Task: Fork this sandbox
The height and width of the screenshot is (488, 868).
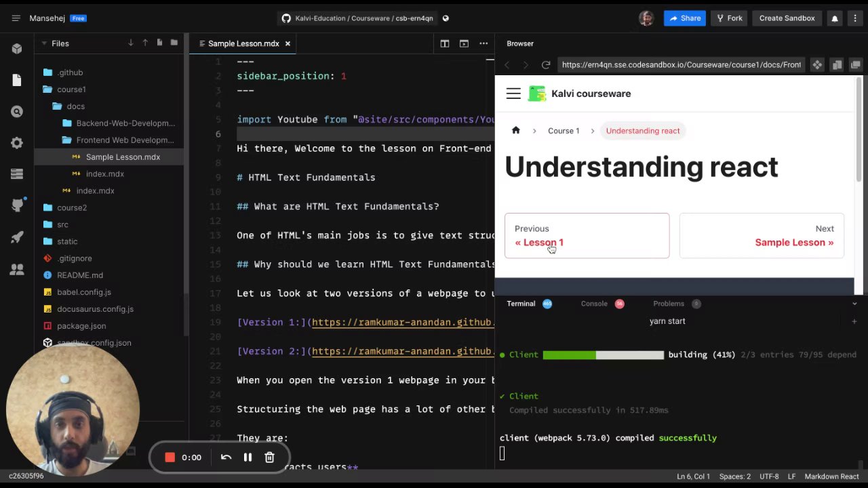Action: click(728, 18)
